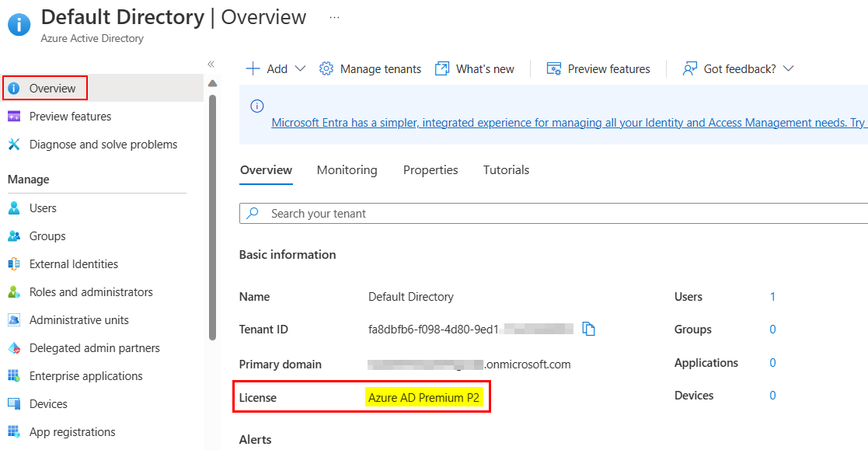The image size is (868, 450).
Task: Copy the Tenant ID to clipboard
Action: (x=588, y=329)
